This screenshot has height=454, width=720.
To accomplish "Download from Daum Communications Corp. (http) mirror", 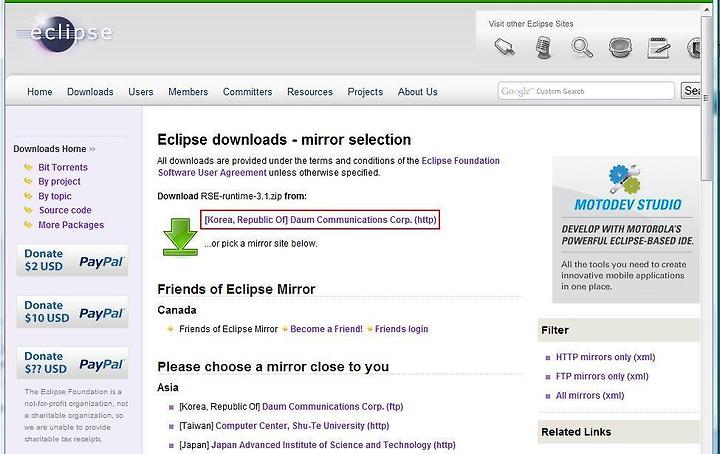I will tap(320, 219).
